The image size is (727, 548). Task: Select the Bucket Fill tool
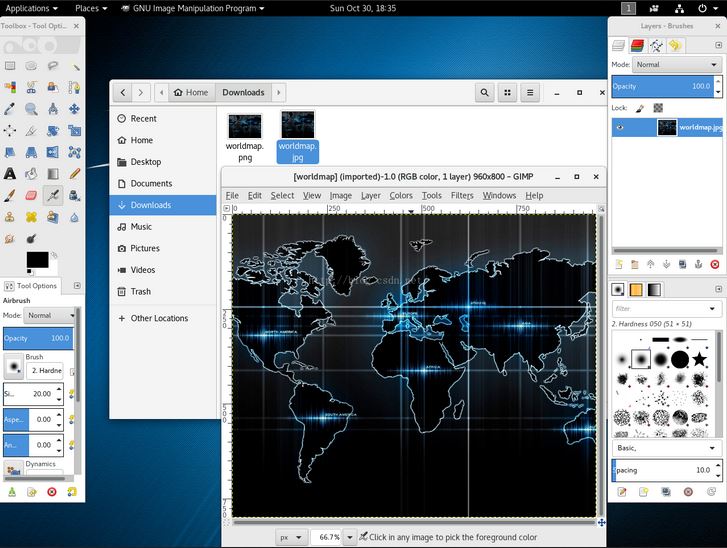31,174
